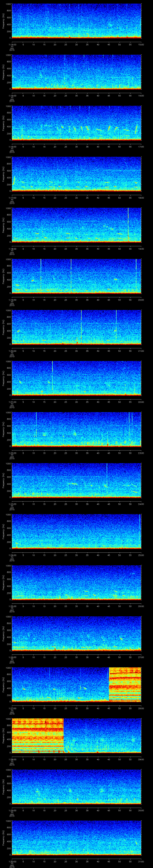Screen dimensions: 153x868
Task: Click the 1:20:00 start time label
Action: 12,351
